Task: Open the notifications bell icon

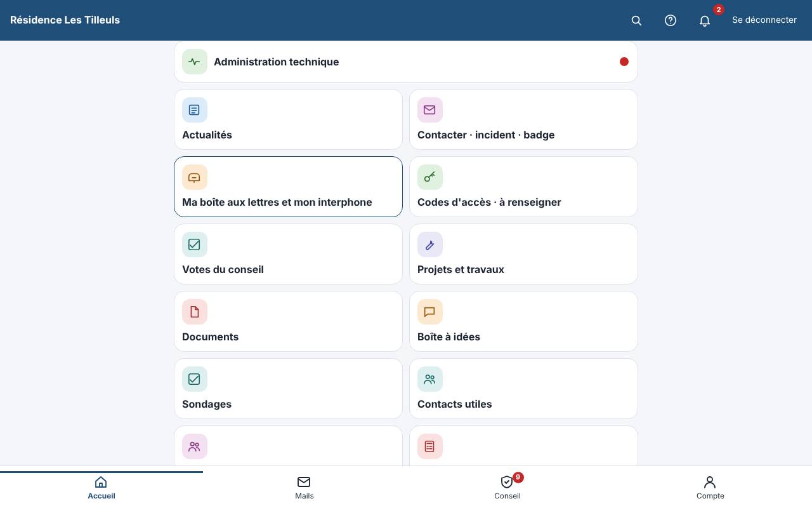Action: (705, 20)
